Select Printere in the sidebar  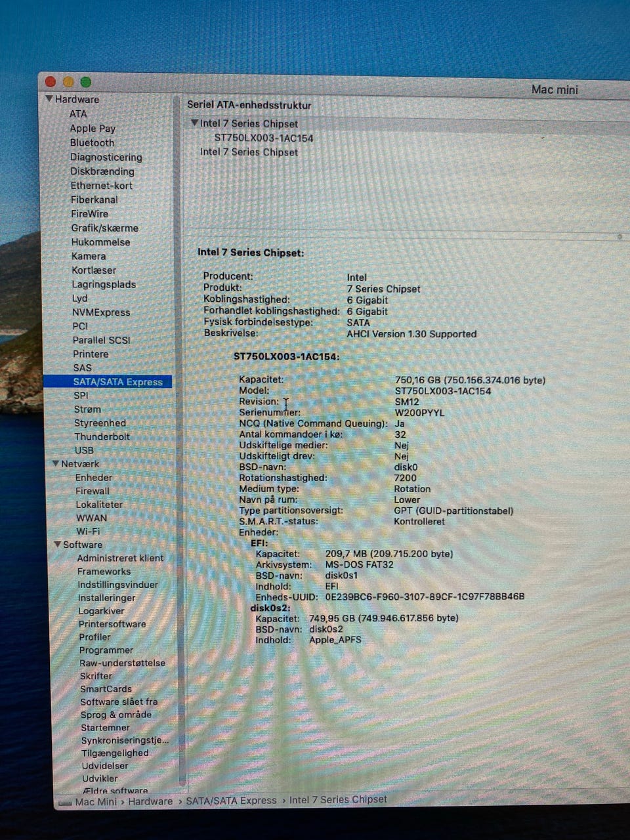tap(91, 354)
